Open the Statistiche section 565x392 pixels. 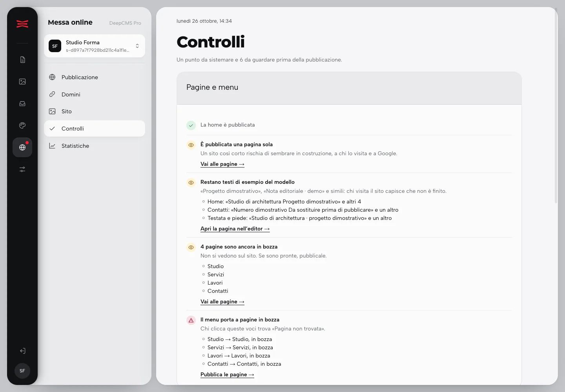pyautogui.click(x=95, y=146)
